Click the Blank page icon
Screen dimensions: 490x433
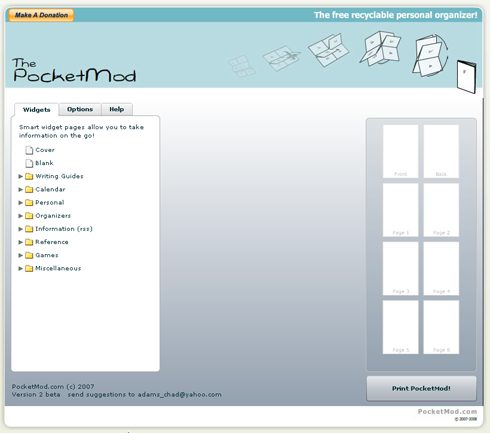pos(29,163)
